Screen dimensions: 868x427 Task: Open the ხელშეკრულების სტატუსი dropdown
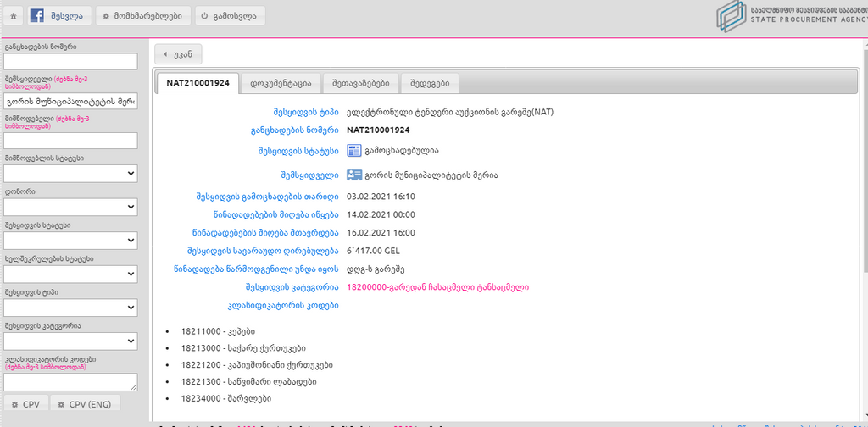70,274
